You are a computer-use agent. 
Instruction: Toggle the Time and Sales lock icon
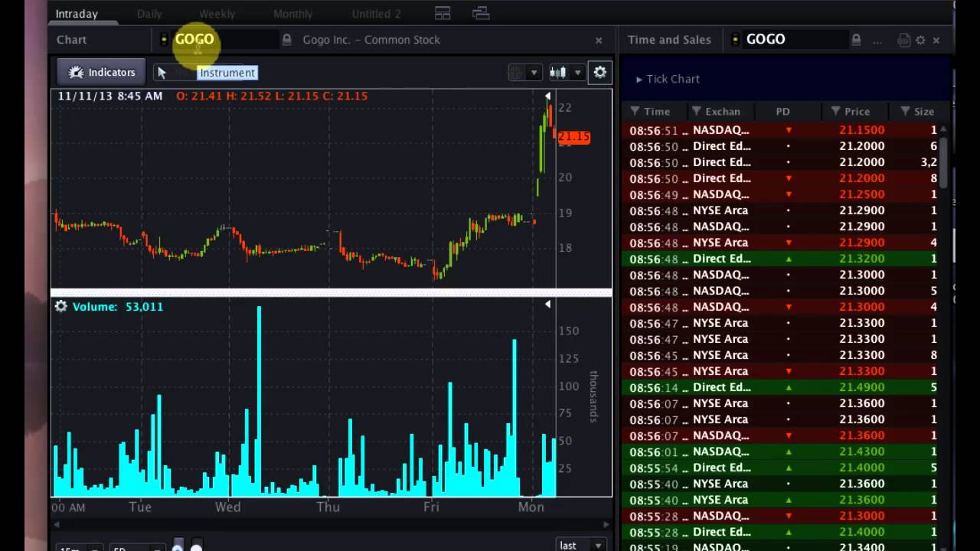click(856, 40)
